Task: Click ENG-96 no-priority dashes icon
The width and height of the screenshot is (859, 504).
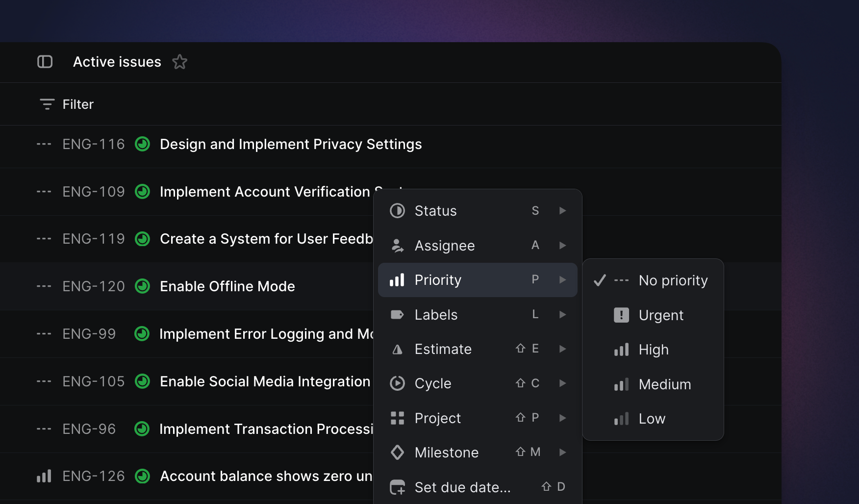Action: pos(44,429)
